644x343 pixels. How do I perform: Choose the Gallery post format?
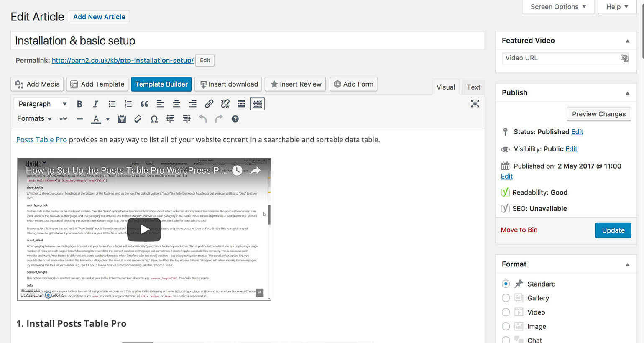(x=506, y=298)
